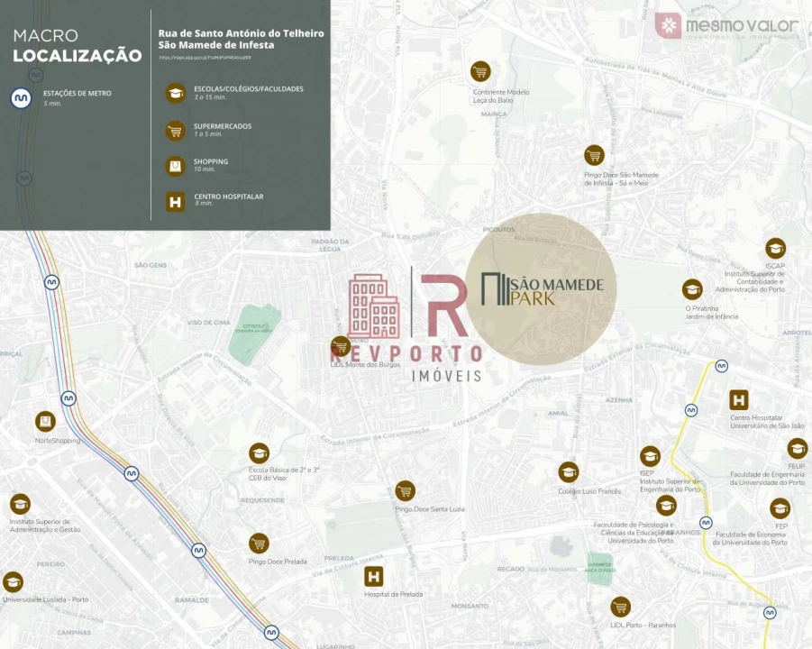The height and width of the screenshot is (649, 812).
Task: Click the ISCAP graduation cap icon
Action: (x=775, y=249)
